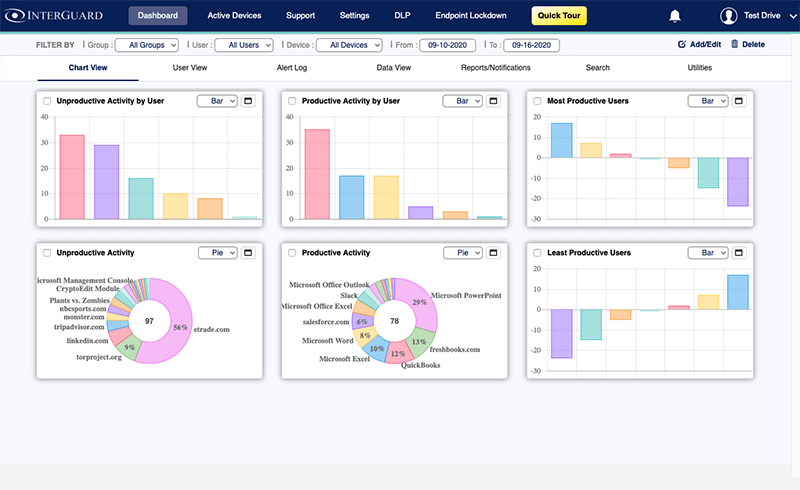
Task: Open the All Devices dropdown
Action: click(349, 45)
